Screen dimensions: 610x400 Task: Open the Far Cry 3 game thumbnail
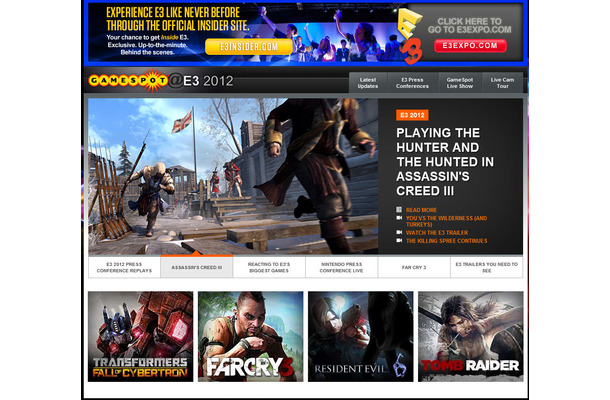click(x=251, y=337)
